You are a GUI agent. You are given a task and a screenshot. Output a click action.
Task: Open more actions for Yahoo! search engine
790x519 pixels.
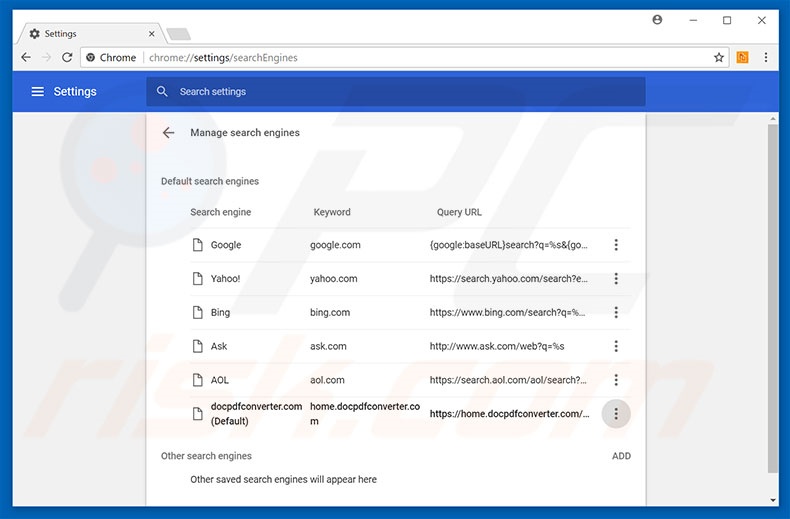click(616, 279)
